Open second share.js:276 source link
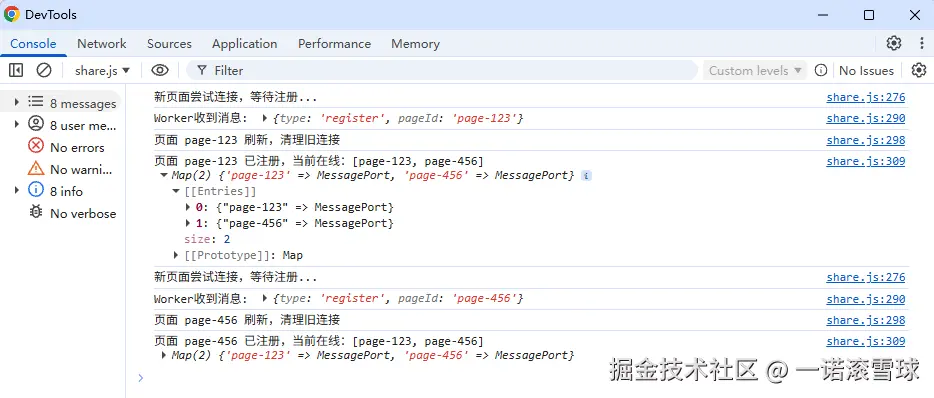The image size is (934, 398). point(865,277)
